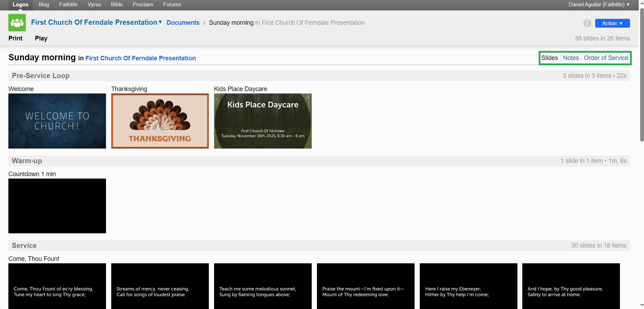Switch to the Order of Service view
The height and width of the screenshot is (309, 644).
point(606,58)
